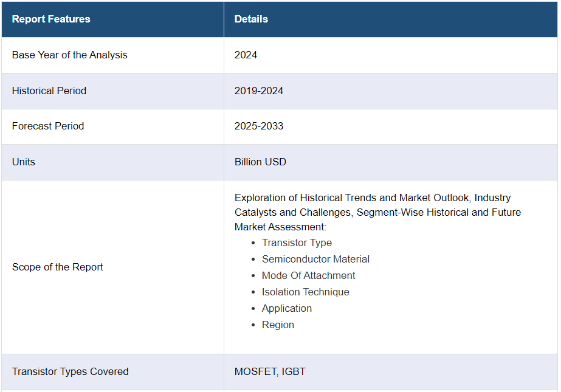Image resolution: width=561 pixels, height=392 pixels.
Task: Click the 2024 base year value
Action: tap(246, 55)
